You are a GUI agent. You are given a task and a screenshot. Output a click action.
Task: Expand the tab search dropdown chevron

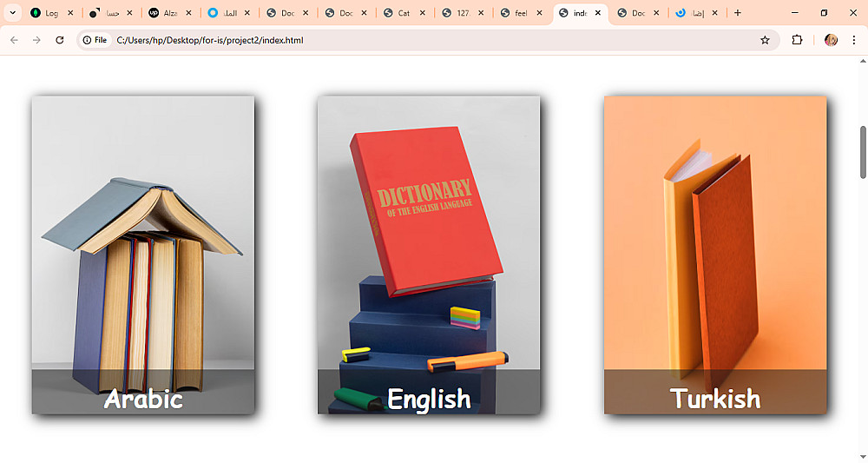pos(12,13)
